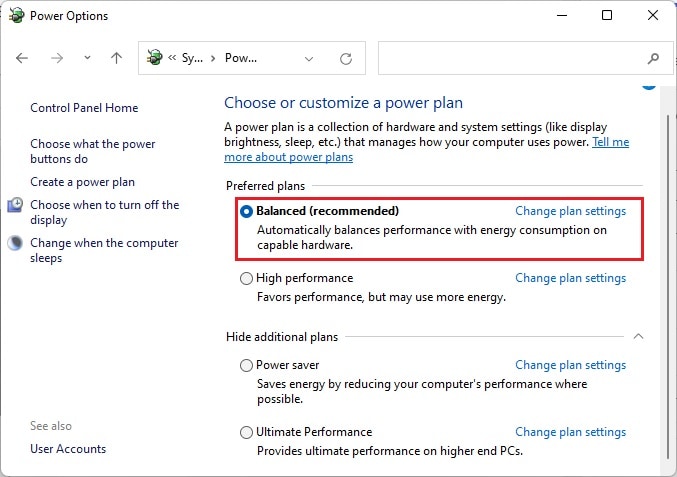The width and height of the screenshot is (677, 477).
Task: Click the 'Preferred plans' label
Action: pos(265,186)
